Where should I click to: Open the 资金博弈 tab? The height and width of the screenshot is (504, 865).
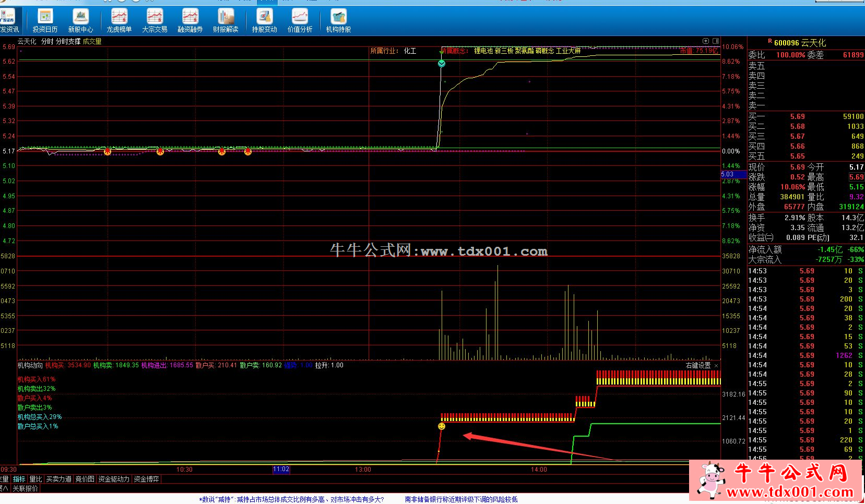(147, 479)
